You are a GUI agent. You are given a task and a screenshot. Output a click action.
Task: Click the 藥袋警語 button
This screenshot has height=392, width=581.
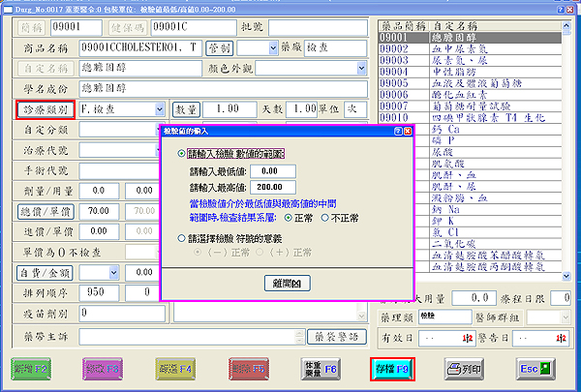click(335, 337)
